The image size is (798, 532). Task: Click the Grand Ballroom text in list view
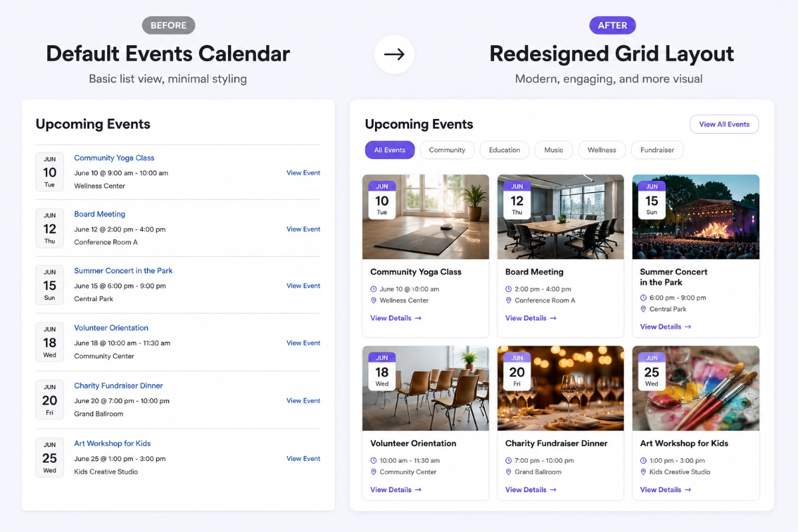(99, 414)
